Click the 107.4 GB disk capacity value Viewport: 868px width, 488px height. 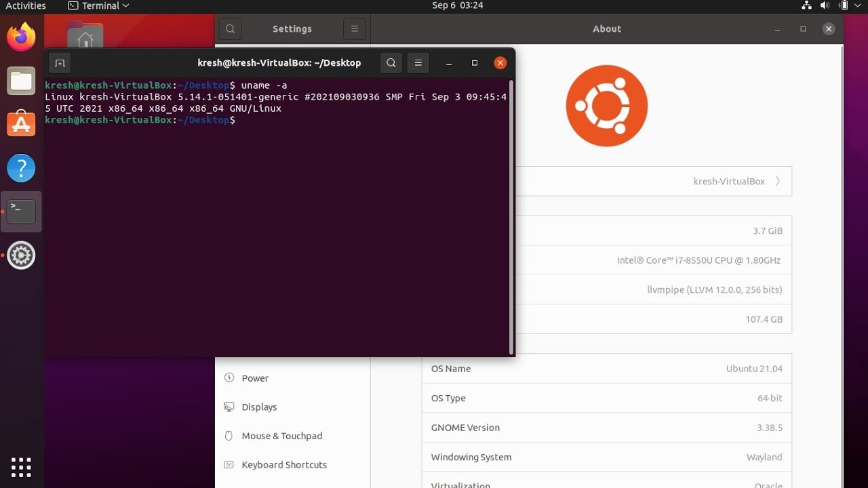point(764,319)
